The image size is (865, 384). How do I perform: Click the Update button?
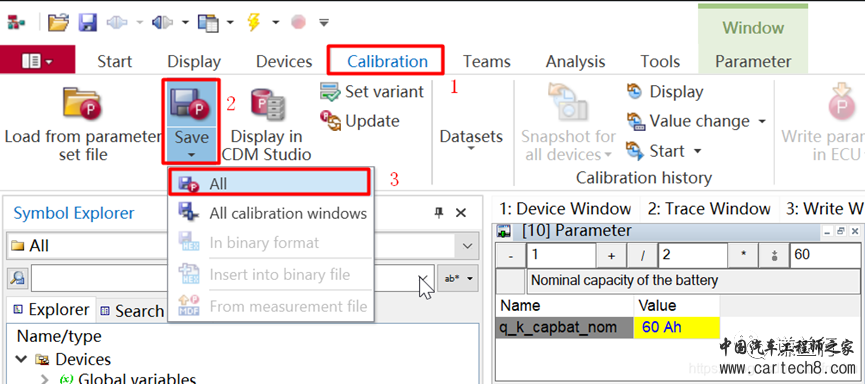(360, 121)
